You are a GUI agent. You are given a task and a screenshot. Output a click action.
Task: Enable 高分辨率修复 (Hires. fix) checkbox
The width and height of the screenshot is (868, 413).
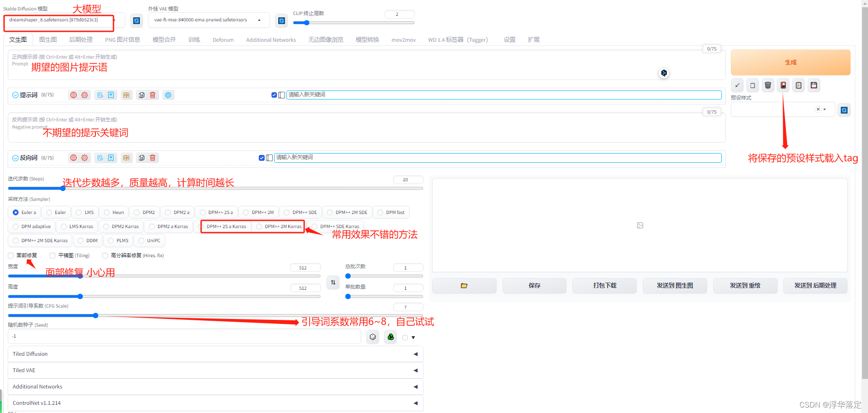(x=105, y=255)
